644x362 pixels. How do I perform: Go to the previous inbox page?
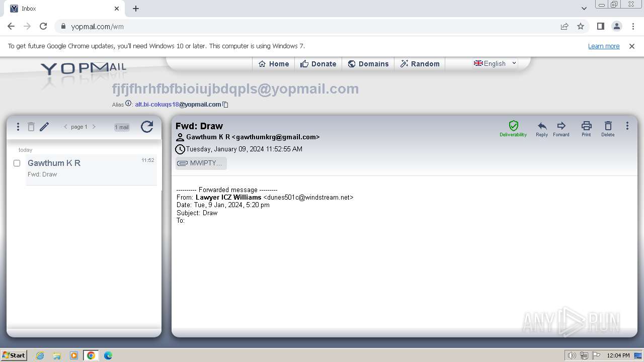pyautogui.click(x=65, y=127)
